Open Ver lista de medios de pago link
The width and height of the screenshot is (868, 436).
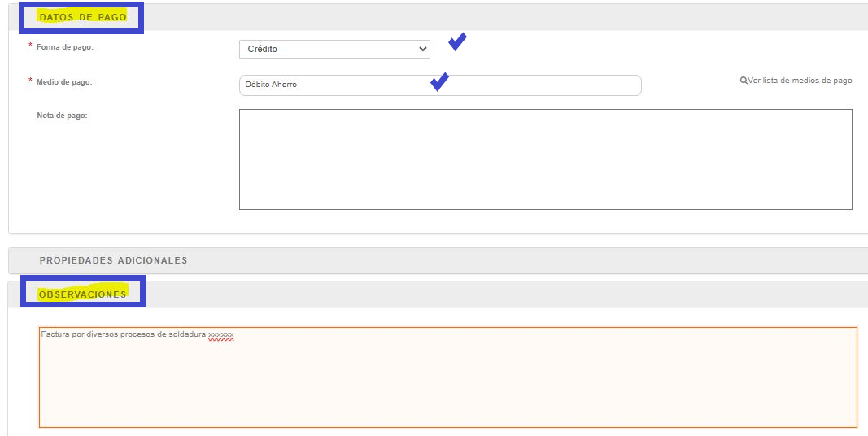click(800, 81)
